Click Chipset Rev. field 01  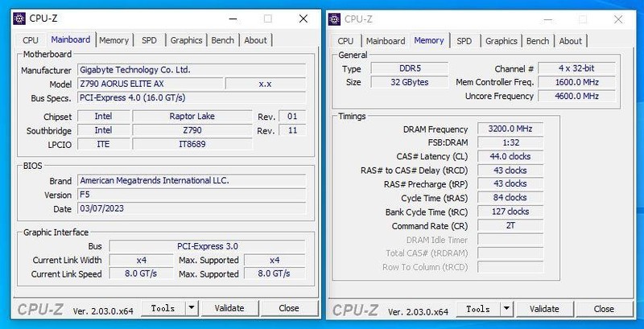click(x=292, y=116)
